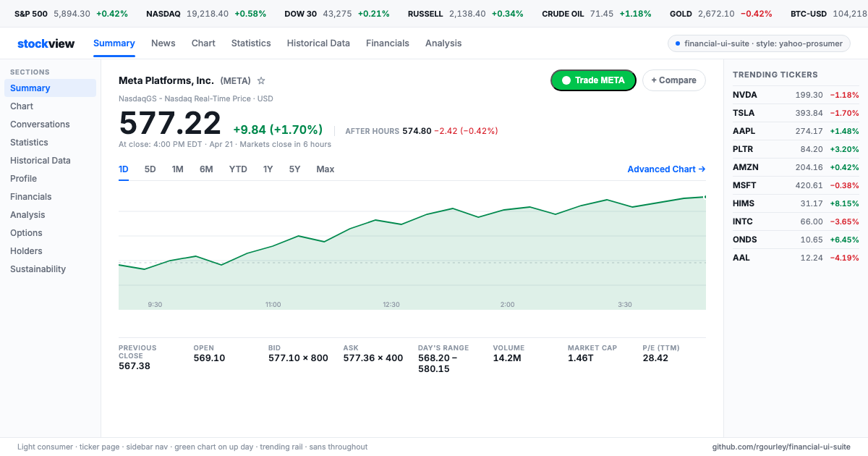Image resolution: width=868 pixels, height=456 pixels.
Task: Open the Chart tab in top navigation
Action: click(203, 43)
